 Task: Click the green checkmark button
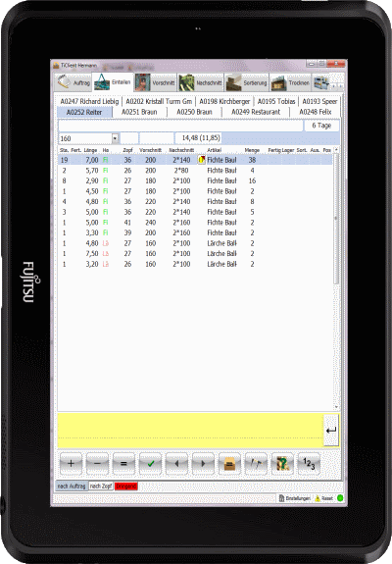(x=150, y=464)
